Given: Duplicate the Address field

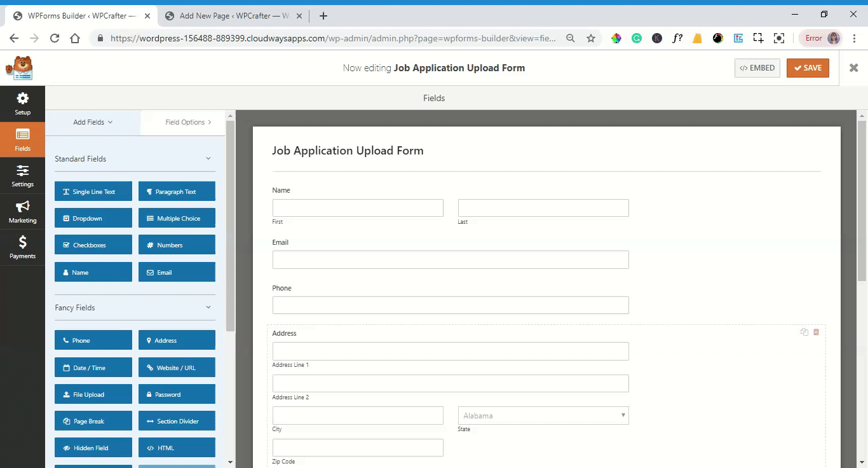Looking at the screenshot, I should click(x=804, y=332).
